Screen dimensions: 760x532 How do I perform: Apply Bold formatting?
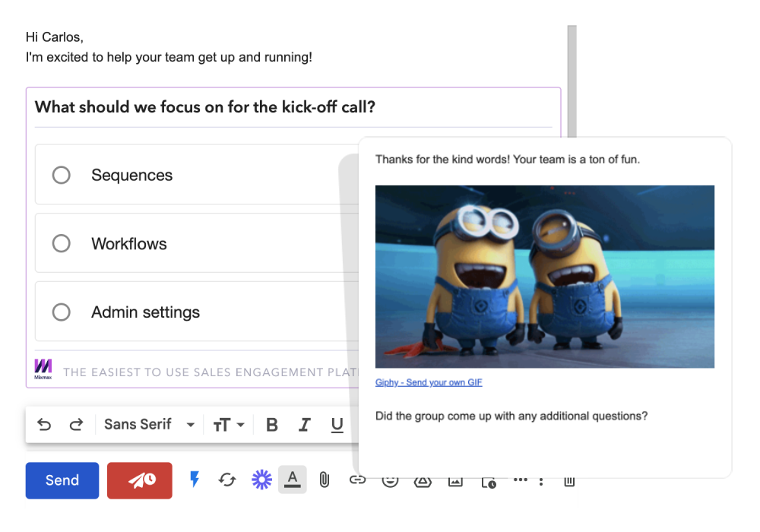[272, 425]
